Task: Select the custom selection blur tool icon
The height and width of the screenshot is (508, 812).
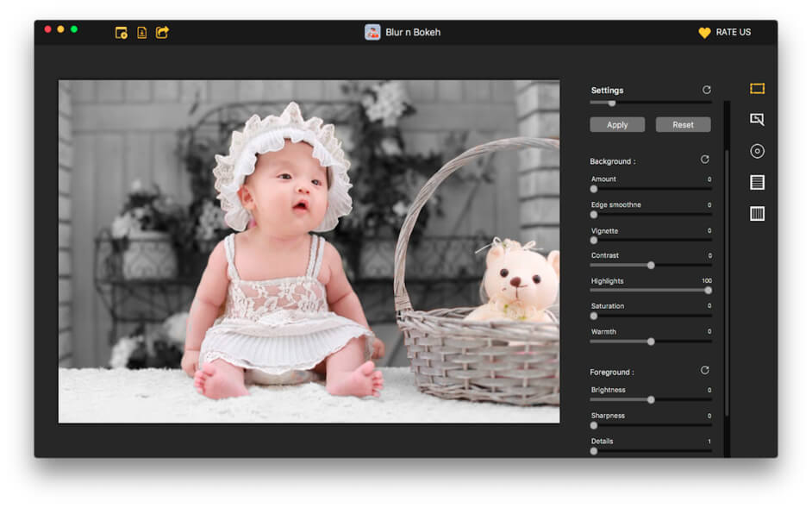Action: click(757, 120)
